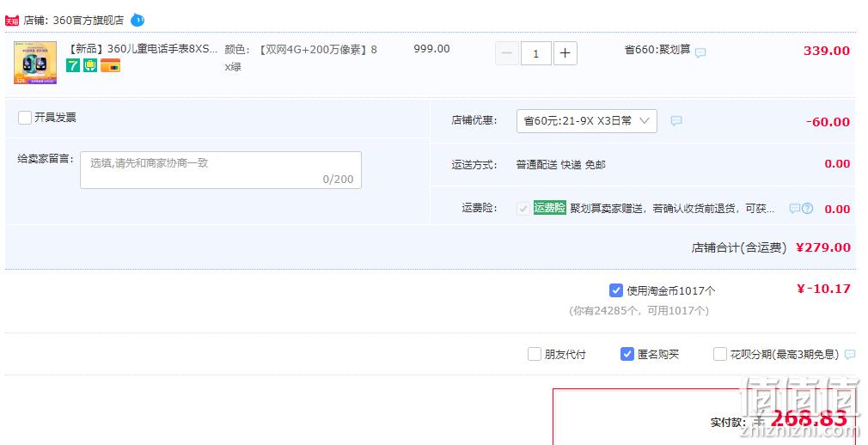Click the comment icon in the 运费险 row
Image resolution: width=868 pixels, height=445 pixels.
794,209
